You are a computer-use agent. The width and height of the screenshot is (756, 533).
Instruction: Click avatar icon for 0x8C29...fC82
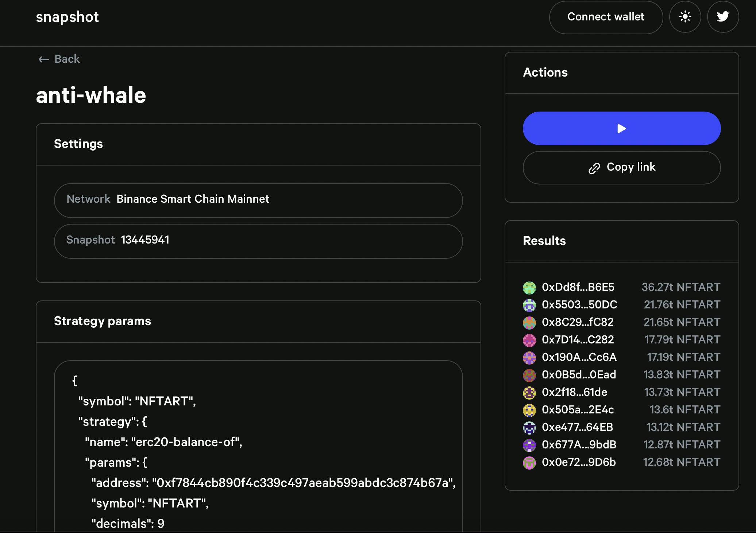pyautogui.click(x=529, y=323)
